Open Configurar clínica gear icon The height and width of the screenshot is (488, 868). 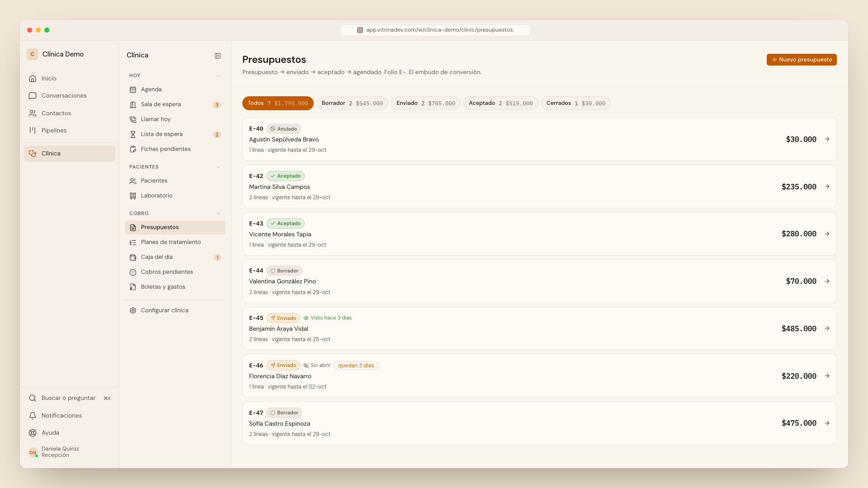pos(133,310)
